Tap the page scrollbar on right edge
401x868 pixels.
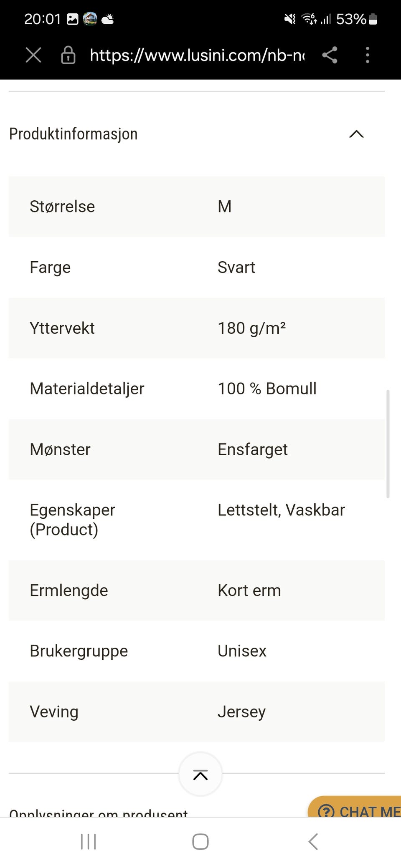(388, 444)
